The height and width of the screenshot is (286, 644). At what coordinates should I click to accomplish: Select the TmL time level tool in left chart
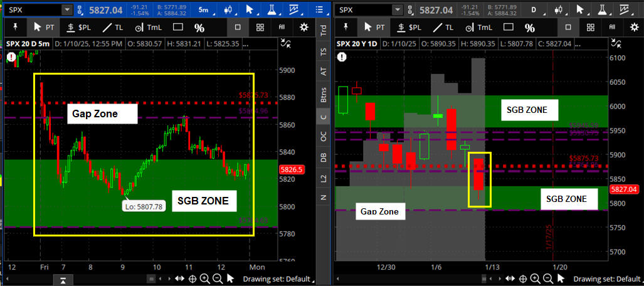(147, 28)
